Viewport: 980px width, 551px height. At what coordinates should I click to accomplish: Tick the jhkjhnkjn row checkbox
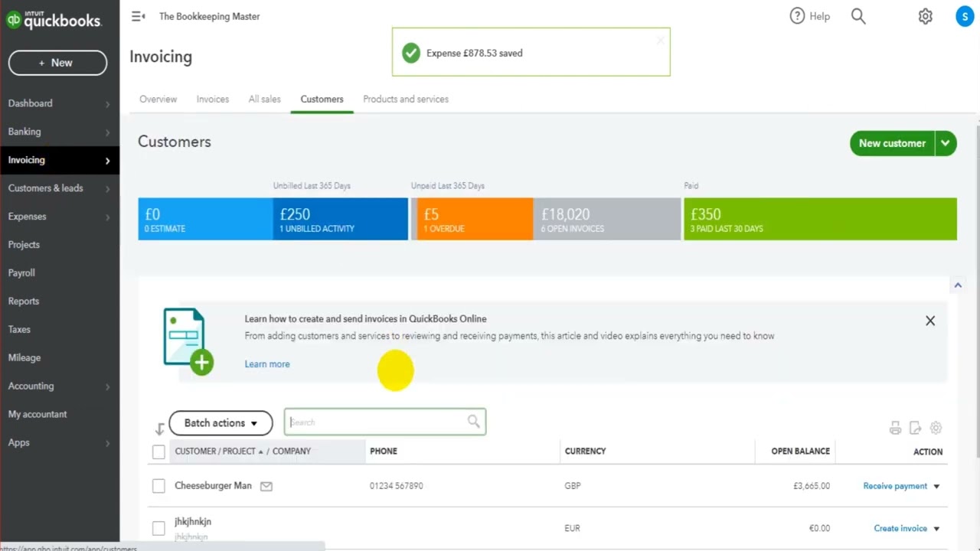[158, 528]
